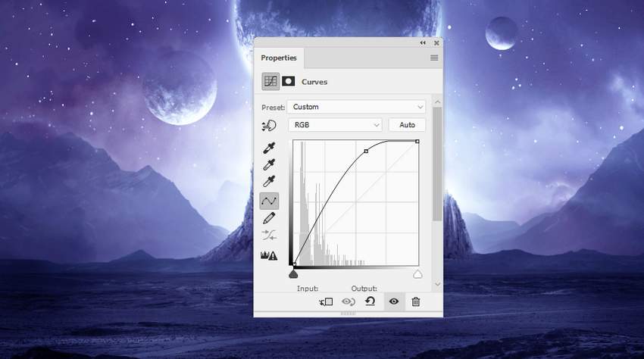The width and height of the screenshot is (644, 359).
Task: Open the Preset dropdown showing Custom
Action: coord(357,107)
